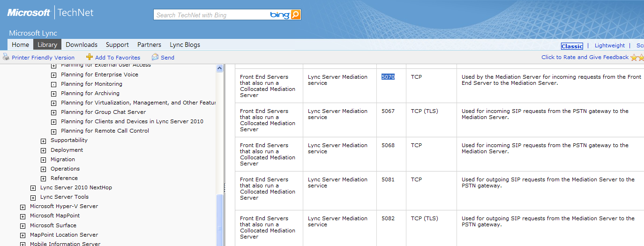Open the Lync Blogs tab
Viewport: 644px width, 246px height.
[185, 45]
